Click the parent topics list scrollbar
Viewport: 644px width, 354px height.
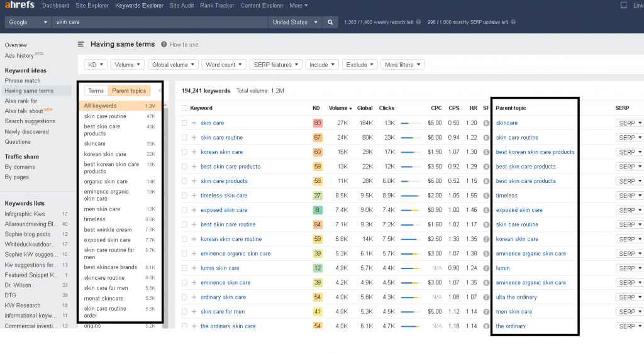point(165,214)
